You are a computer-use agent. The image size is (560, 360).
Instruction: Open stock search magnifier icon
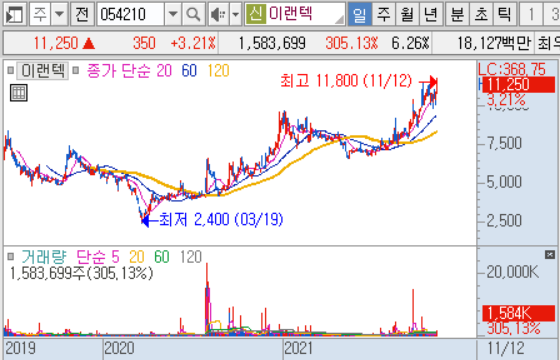pos(193,14)
